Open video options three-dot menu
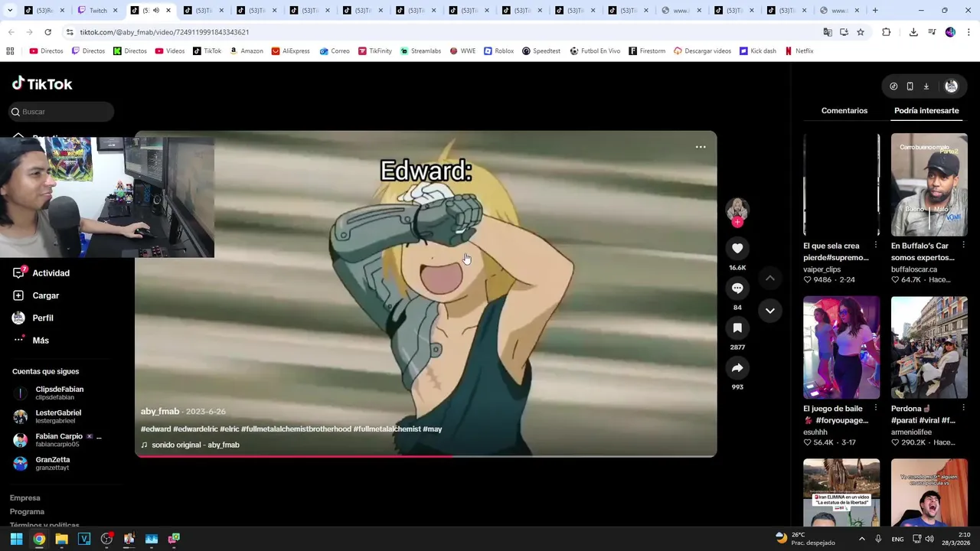The height and width of the screenshot is (551, 980). coord(701,147)
